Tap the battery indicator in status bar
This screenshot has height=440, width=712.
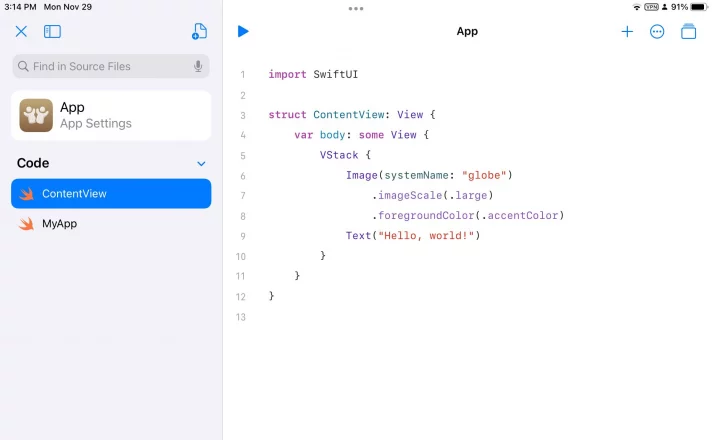699,7
